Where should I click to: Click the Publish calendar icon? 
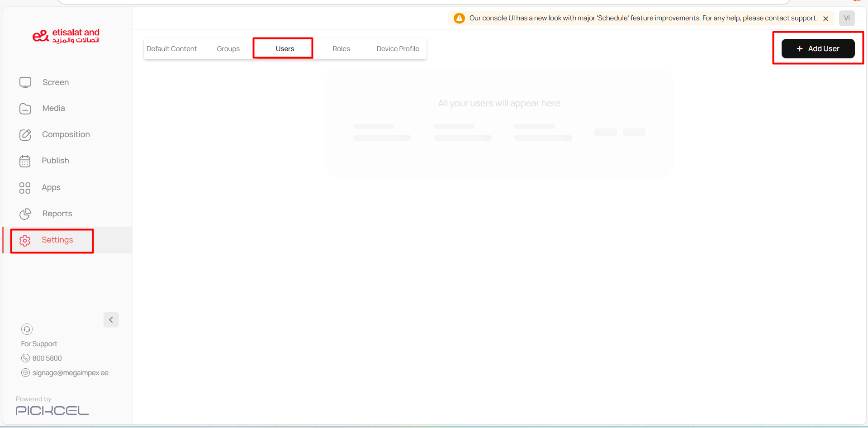(x=25, y=161)
